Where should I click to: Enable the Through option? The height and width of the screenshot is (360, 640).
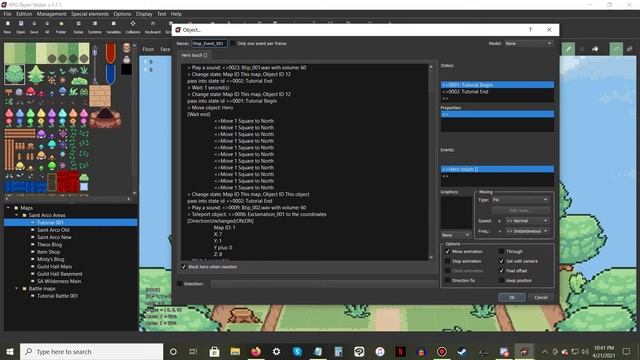[502, 251]
